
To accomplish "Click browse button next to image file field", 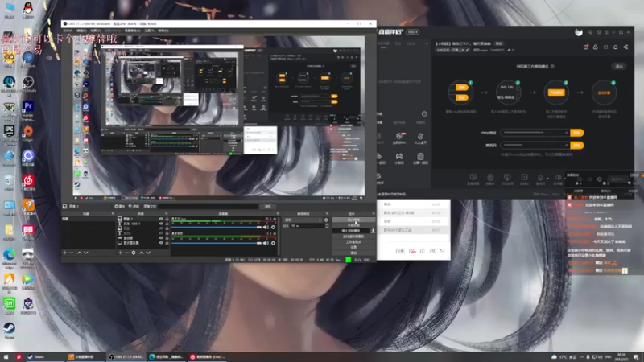I will point(267,207).
